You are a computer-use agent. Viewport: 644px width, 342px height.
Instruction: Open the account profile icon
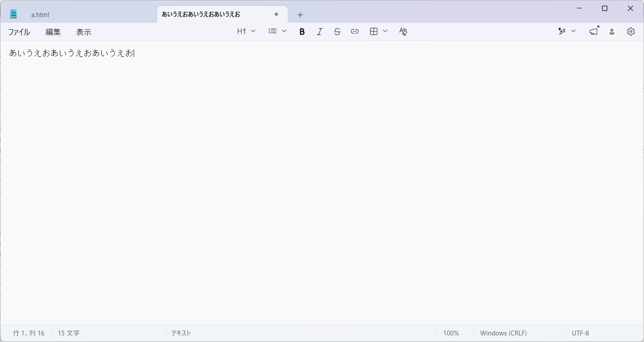[x=612, y=31]
